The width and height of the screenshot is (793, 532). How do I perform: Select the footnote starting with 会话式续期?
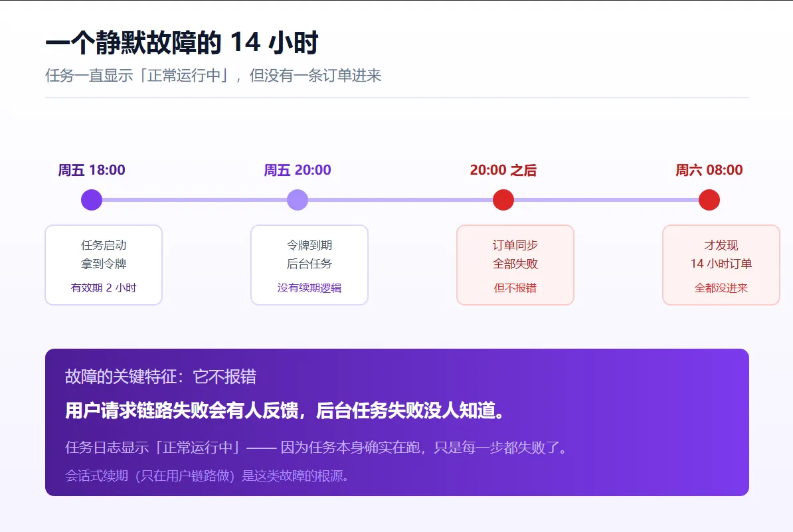click(207, 476)
